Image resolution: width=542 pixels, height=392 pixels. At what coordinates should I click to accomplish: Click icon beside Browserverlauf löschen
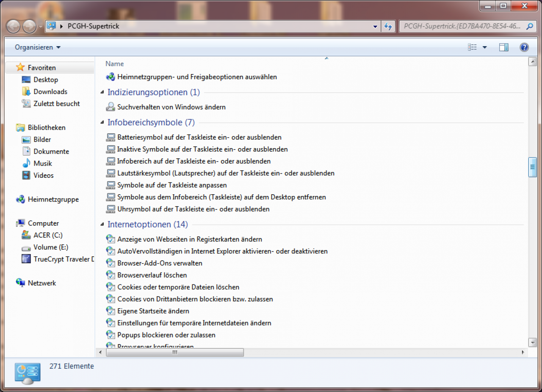(x=111, y=275)
